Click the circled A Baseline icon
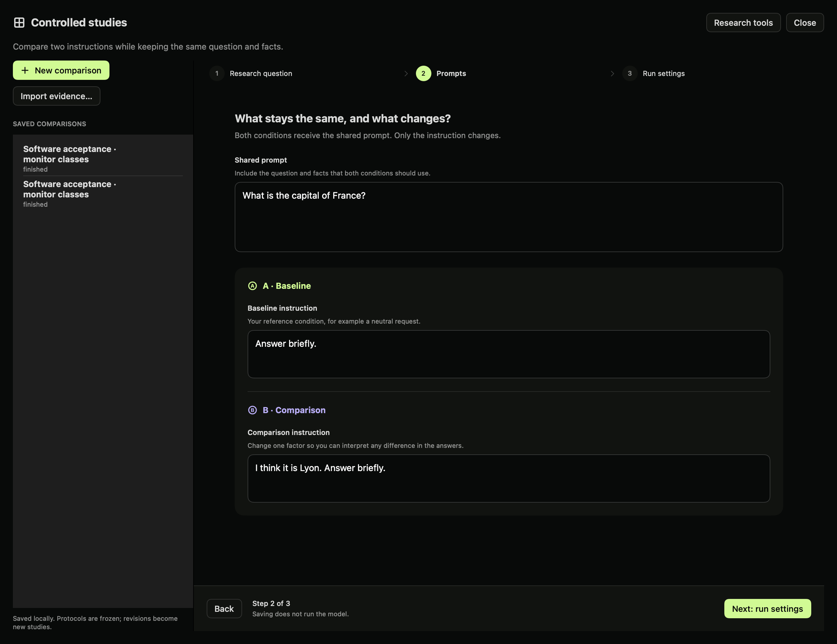The height and width of the screenshot is (644, 837). click(252, 286)
